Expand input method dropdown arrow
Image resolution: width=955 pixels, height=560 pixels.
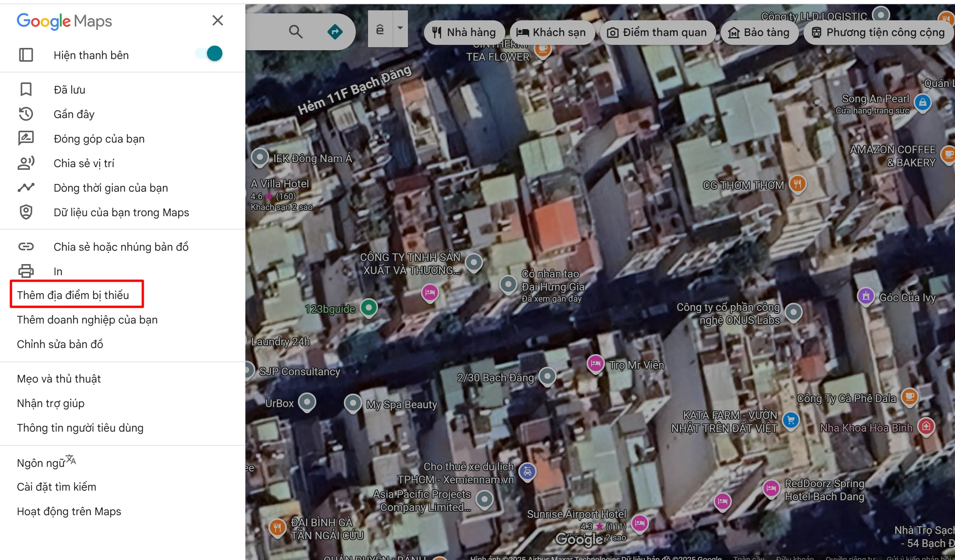pyautogui.click(x=400, y=28)
